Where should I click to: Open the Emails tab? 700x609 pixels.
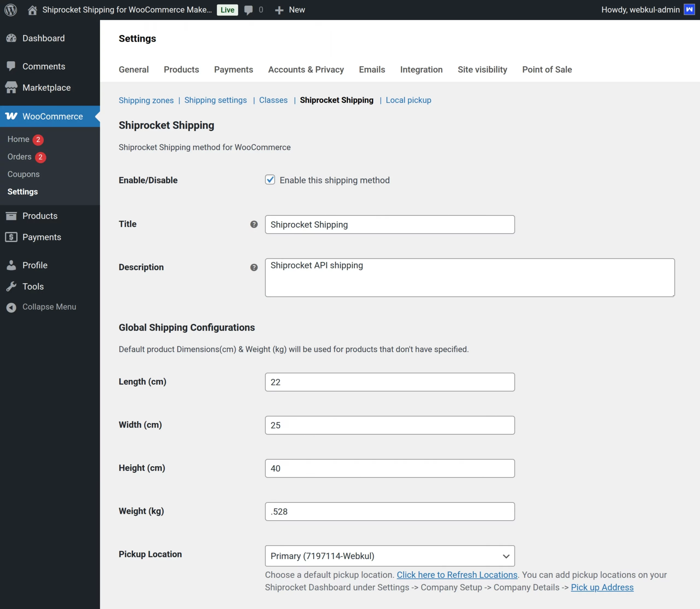372,70
